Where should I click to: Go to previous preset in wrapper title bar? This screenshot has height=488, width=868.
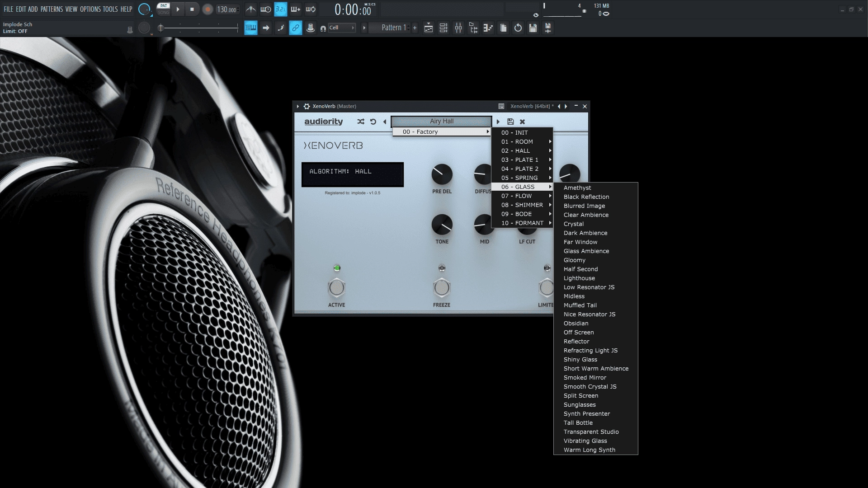[x=559, y=107]
